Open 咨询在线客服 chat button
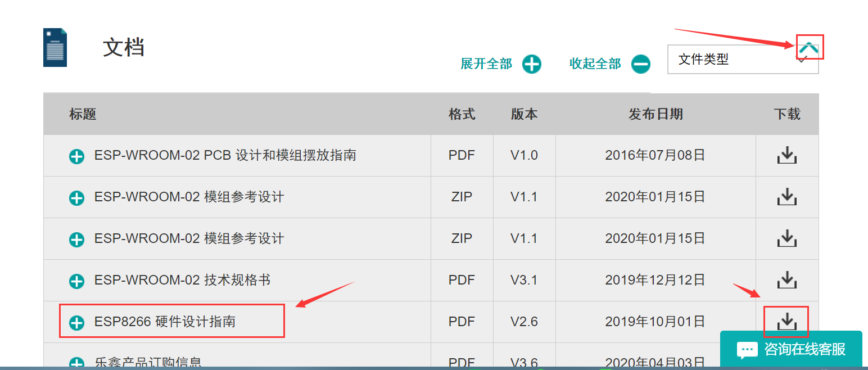868x370 pixels. 791,350
